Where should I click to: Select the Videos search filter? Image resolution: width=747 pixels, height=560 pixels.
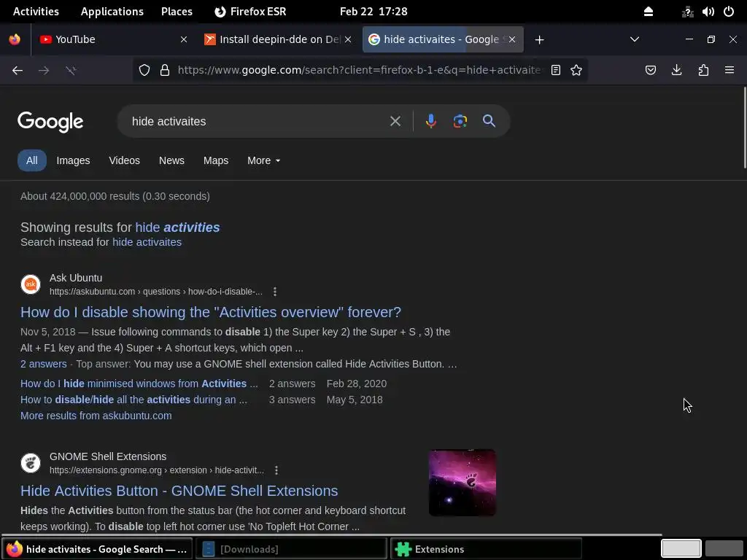(124, 160)
